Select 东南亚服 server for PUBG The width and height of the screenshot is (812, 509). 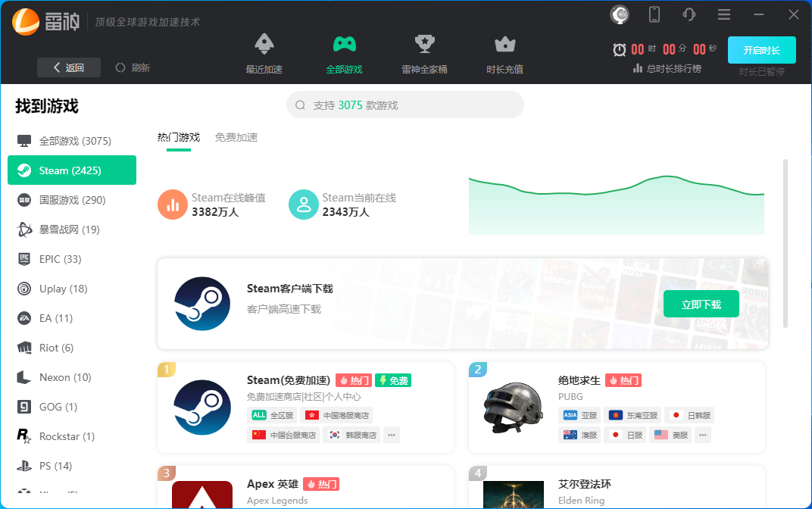[632, 415]
